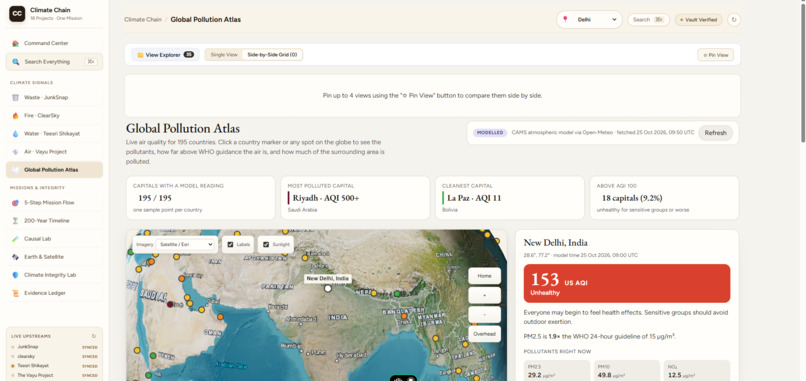Click the NO₂ 12.5 pollutant tile
The height and width of the screenshot is (381, 806).
pyautogui.click(x=697, y=371)
